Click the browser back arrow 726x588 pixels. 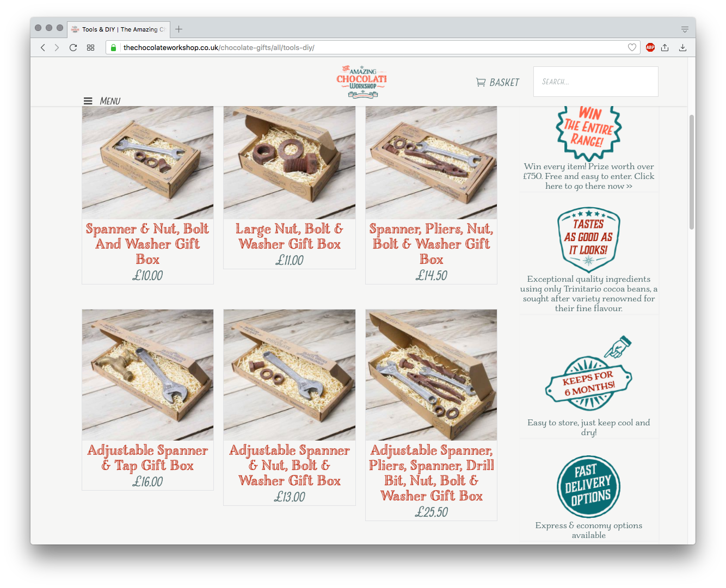pyautogui.click(x=43, y=47)
